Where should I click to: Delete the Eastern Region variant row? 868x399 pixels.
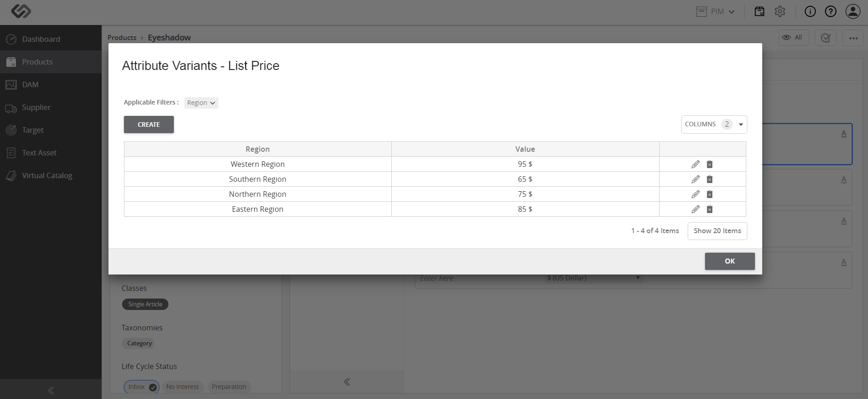[x=710, y=209]
